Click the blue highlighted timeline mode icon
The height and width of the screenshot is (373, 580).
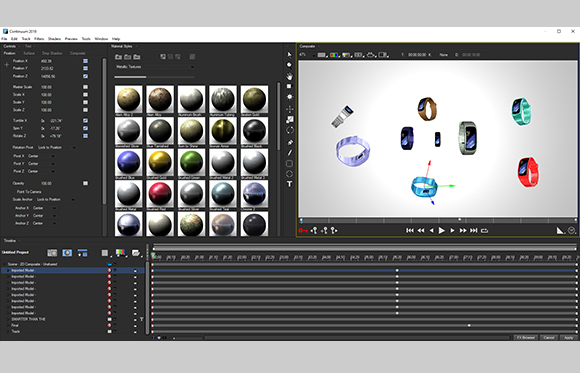click(x=67, y=252)
